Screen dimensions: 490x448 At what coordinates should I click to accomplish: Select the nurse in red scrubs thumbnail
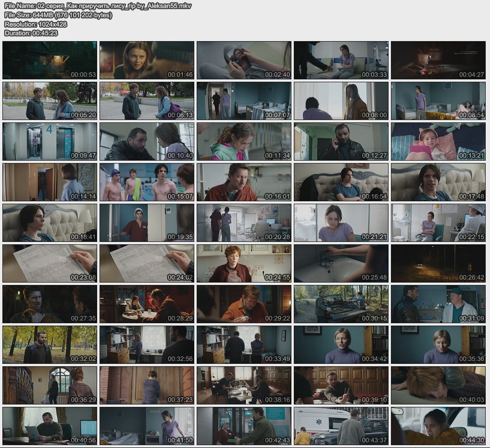(x=147, y=223)
